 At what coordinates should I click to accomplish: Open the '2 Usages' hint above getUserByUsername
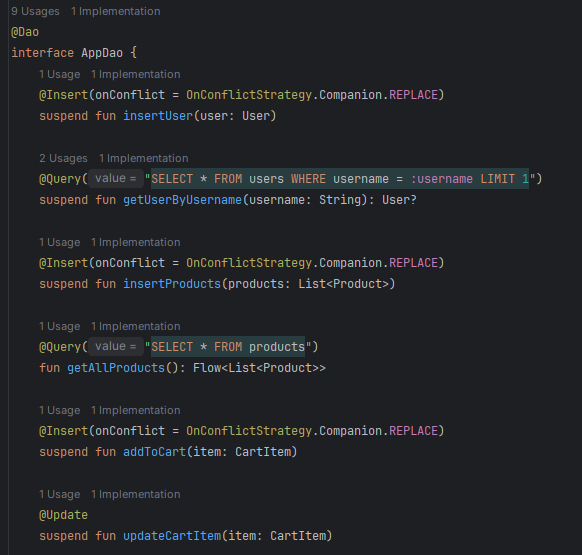pos(63,158)
